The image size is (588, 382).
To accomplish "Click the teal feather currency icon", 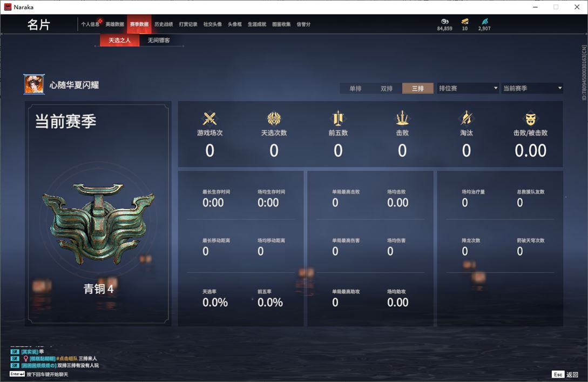I will 484,22.
